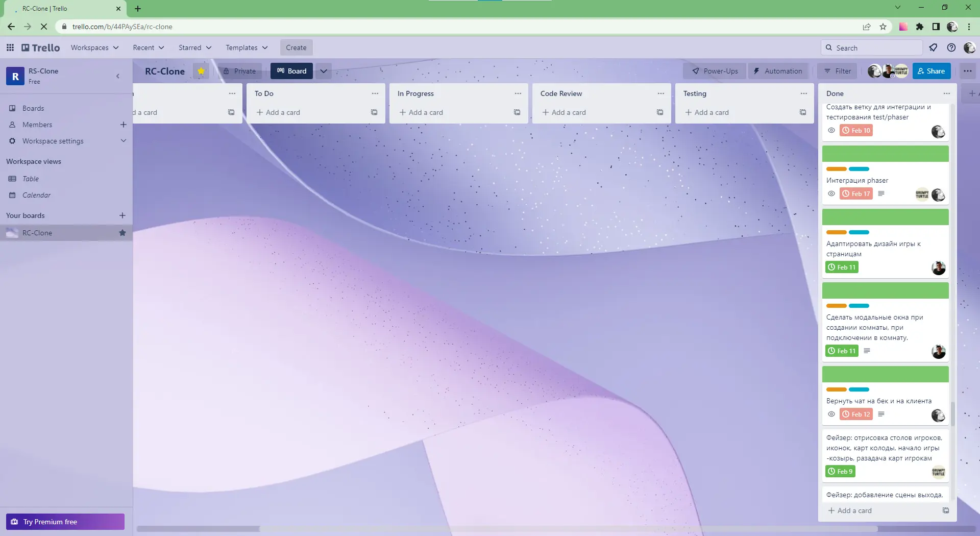This screenshot has width=980, height=536.
Task: Open the Power-Ups panel
Action: [x=714, y=71]
